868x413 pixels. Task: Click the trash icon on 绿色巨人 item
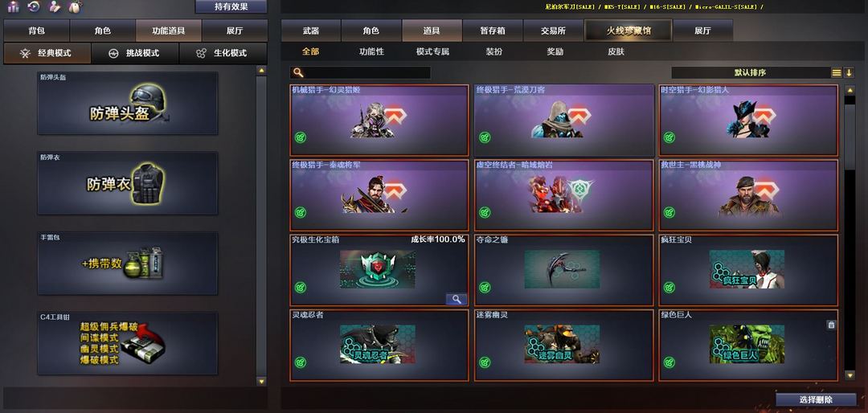[x=831, y=325]
